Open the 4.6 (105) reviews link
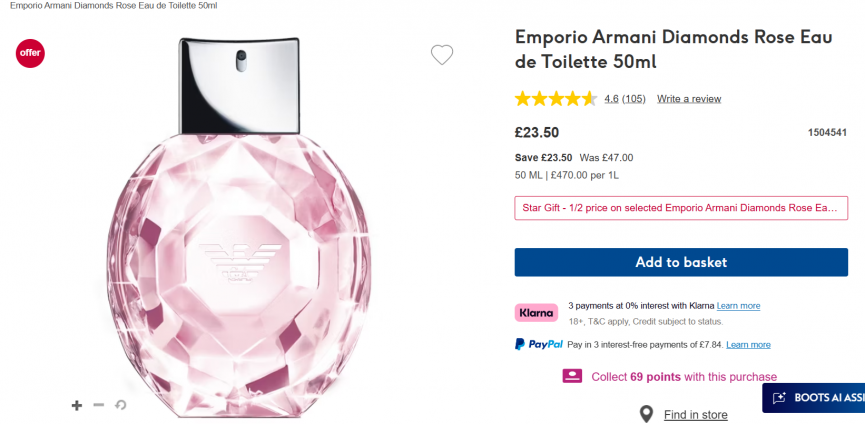The height and width of the screenshot is (424, 865). 625,99
